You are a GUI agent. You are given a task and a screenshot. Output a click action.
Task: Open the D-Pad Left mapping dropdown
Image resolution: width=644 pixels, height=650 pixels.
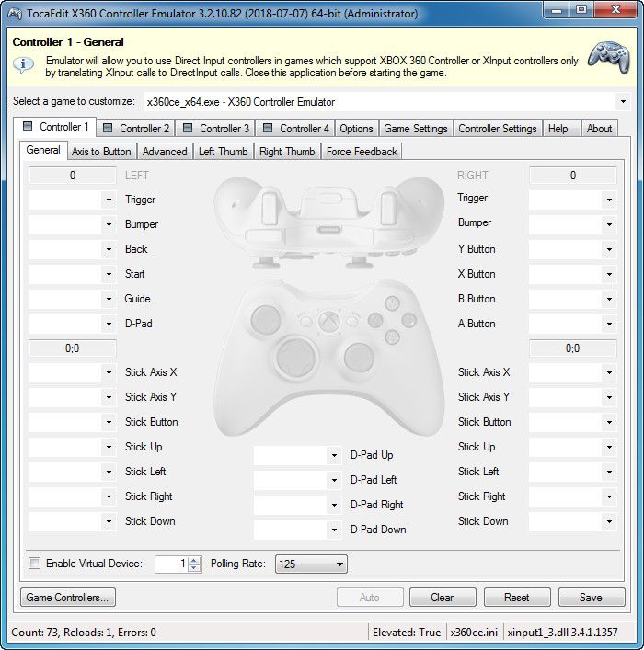[x=334, y=480]
